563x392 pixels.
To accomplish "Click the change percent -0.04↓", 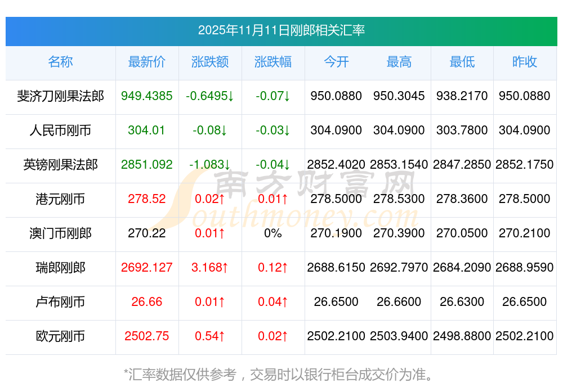I will click(x=273, y=164).
